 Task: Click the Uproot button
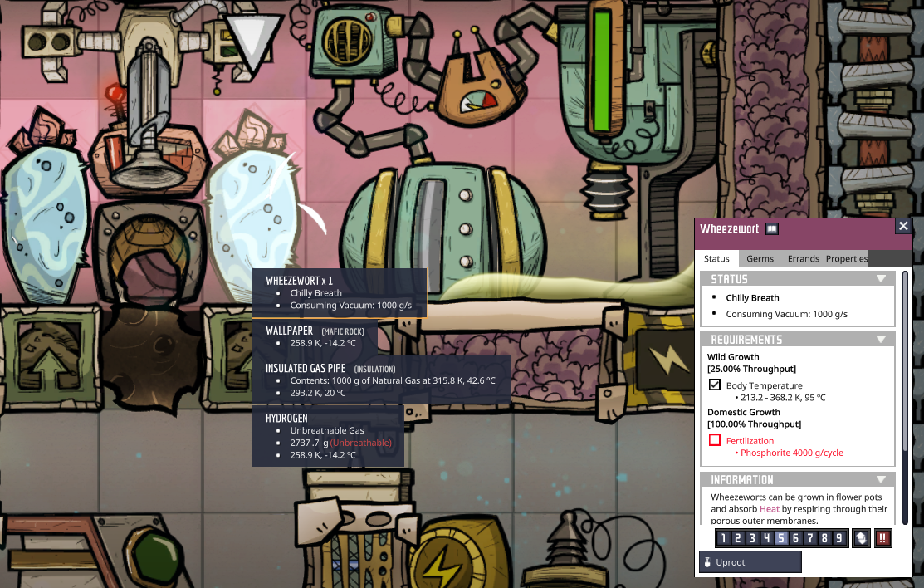[750, 562]
